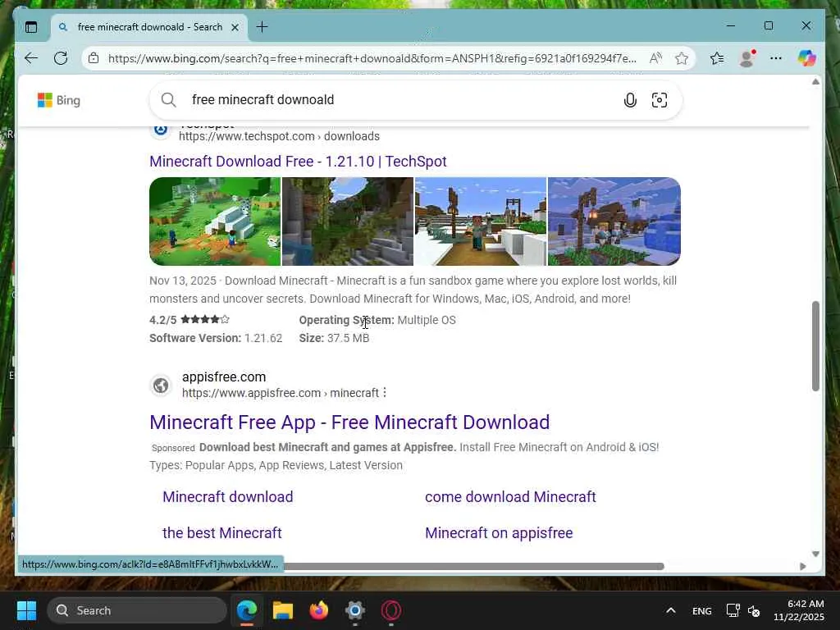Screen dimensions: 840x630
Task: Open visual search camera icon
Action: [x=660, y=100]
